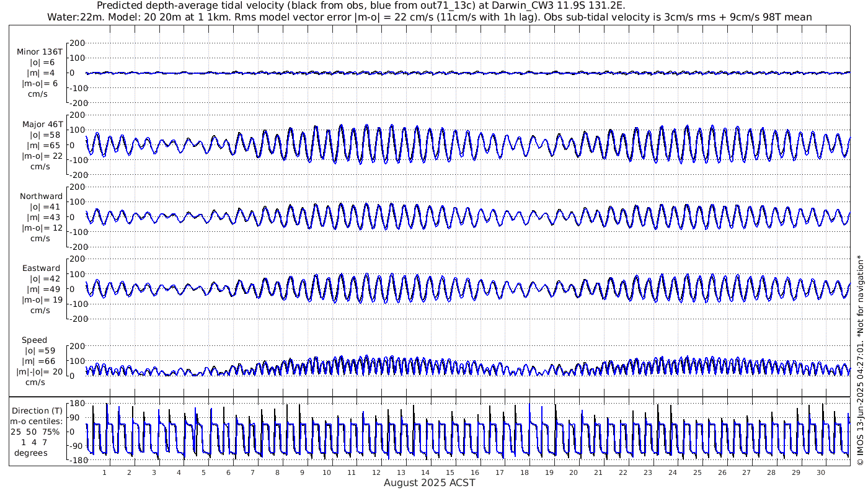
Task: Click day 30 on the date axis
Action: (820, 472)
